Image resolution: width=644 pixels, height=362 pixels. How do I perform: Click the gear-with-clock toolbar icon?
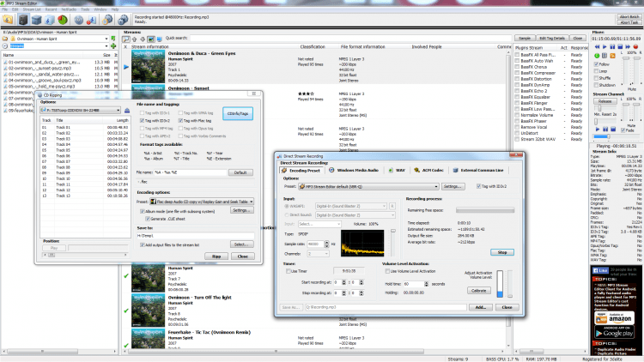coord(107,19)
